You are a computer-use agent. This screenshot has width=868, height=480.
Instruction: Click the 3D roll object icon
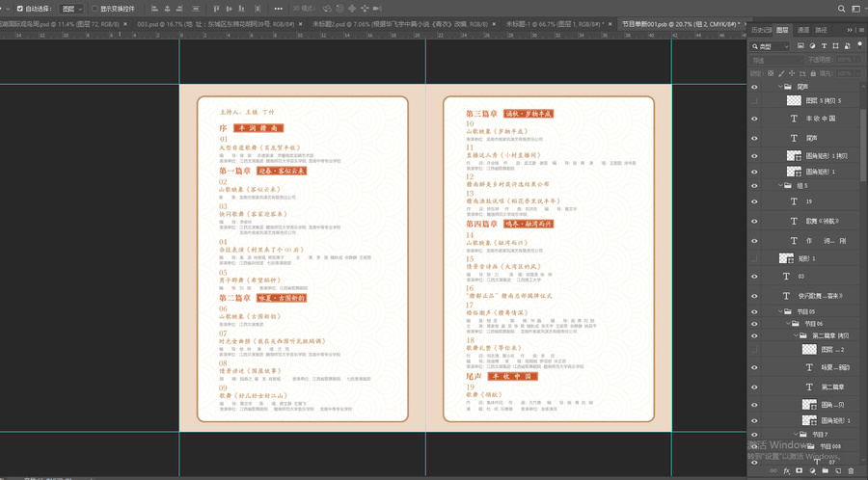[339, 9]
